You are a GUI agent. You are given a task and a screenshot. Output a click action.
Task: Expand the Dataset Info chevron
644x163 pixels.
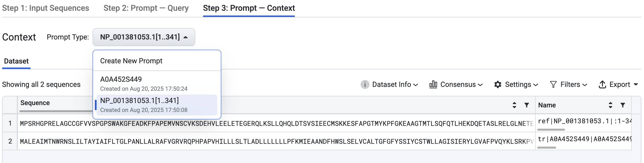pyautogui.click(x=417, y=85)
